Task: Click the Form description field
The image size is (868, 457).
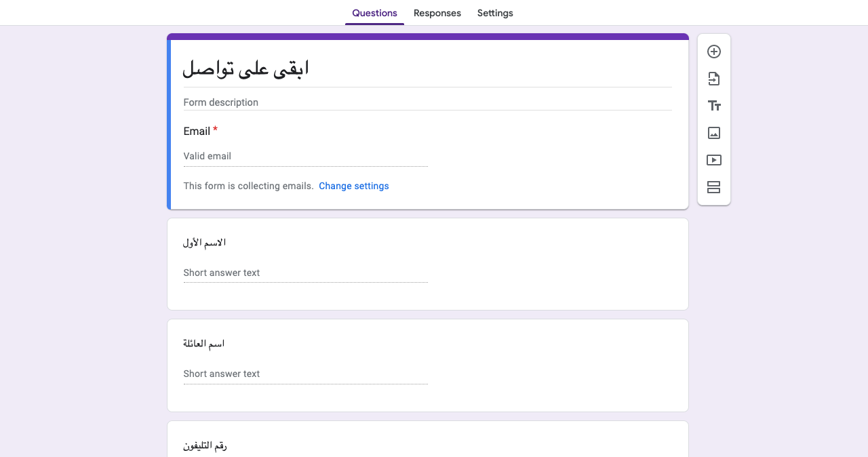Action: 427,102
